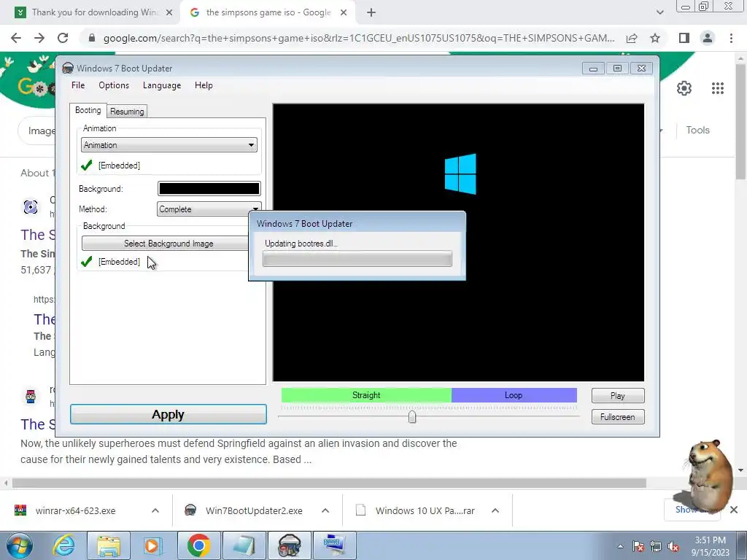This screenshot has height=560, width=747.
Task: Click the keyboard monitor taskbar icon
Action: (334, 545)
